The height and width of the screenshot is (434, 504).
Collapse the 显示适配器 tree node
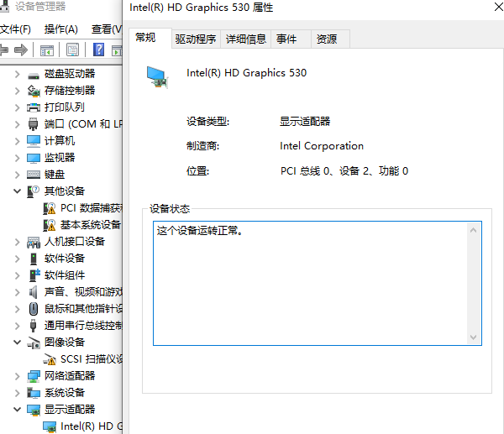(x=17, y=410)
